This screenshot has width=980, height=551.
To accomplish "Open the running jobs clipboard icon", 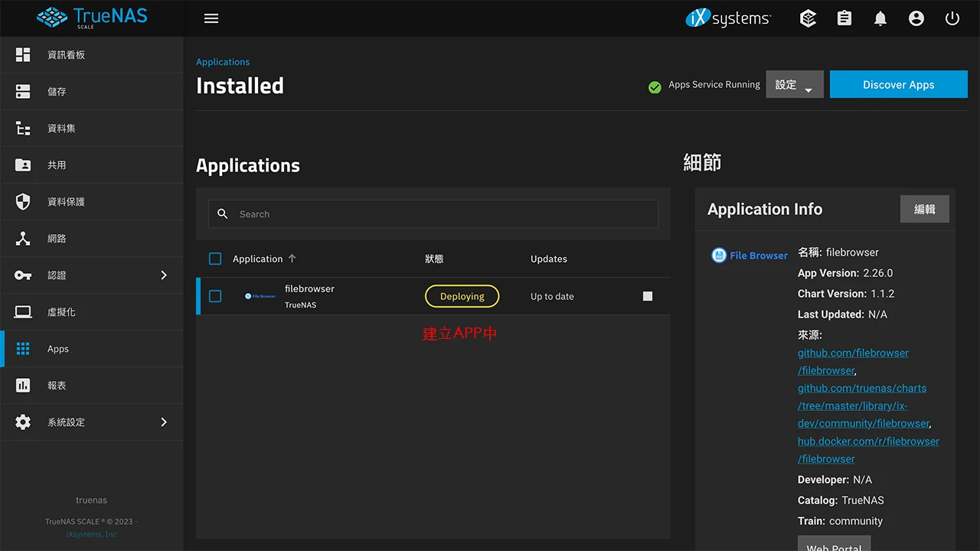I will pos(844,18).
